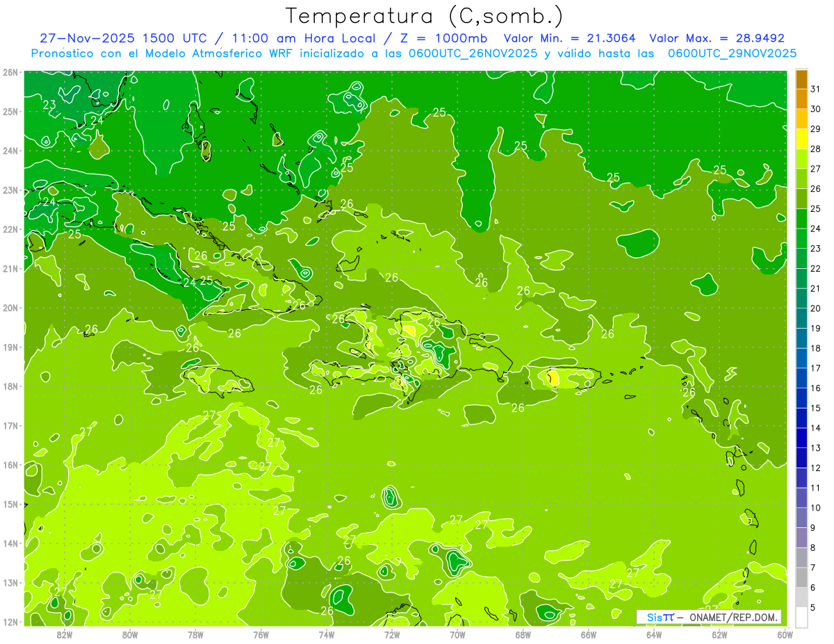The image size is (834, 644).
Task: Click the '70W' longitude axis label
Action: (457, 634)
